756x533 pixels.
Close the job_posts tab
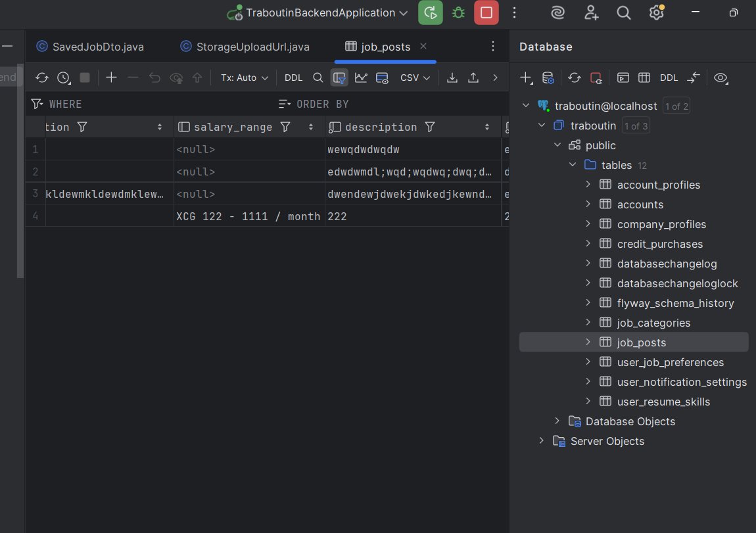click(423, 46)
